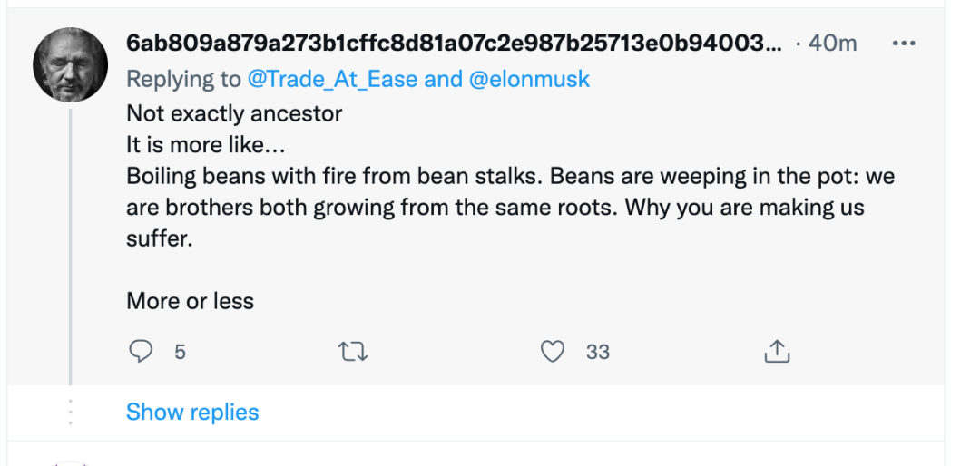Click the 40m timestamp link
This screenshot has width=980, height=466.
(832, 43)
